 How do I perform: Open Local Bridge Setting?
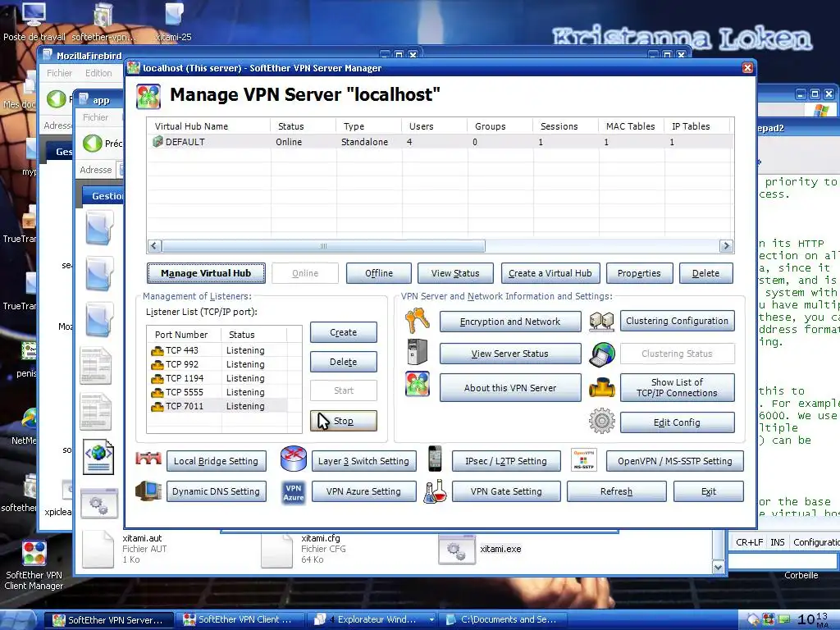click(216, 461)
